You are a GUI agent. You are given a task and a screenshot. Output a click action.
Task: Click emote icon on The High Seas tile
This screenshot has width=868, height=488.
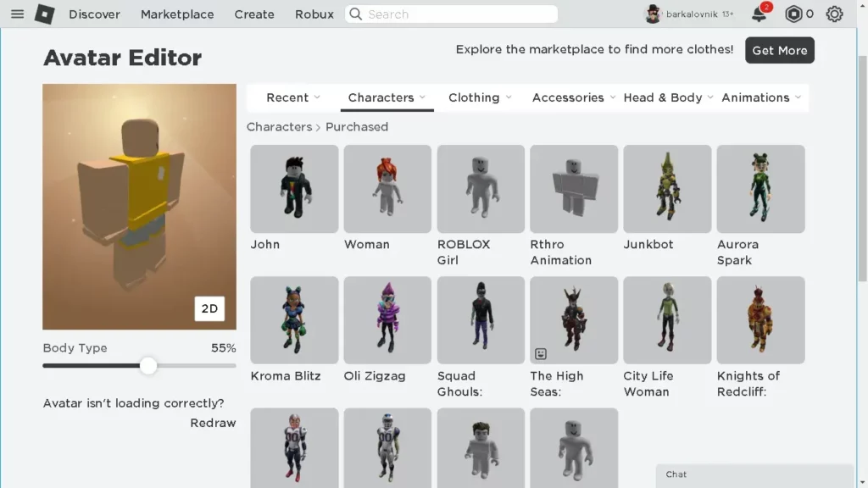pos(541,353)
